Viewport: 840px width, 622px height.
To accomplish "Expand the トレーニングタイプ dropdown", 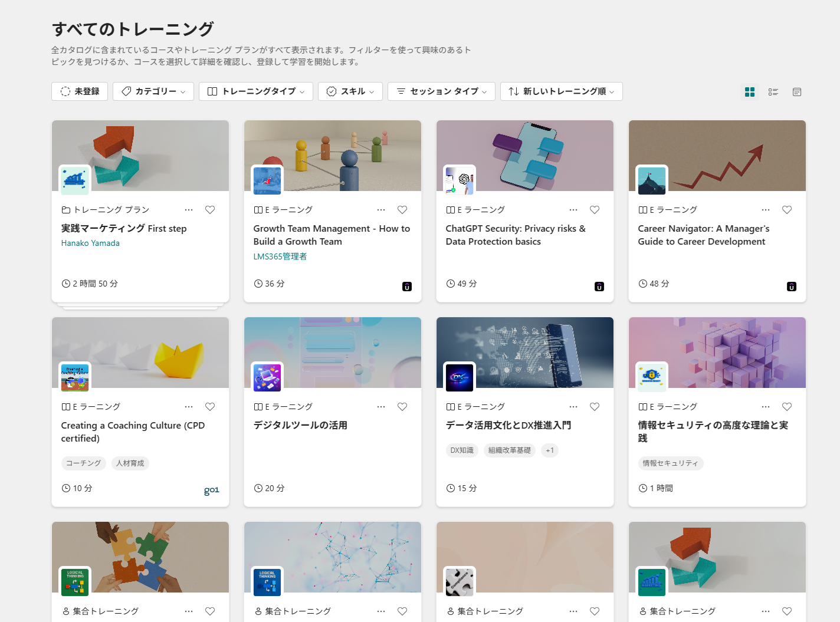I will [x=256, y=91].
